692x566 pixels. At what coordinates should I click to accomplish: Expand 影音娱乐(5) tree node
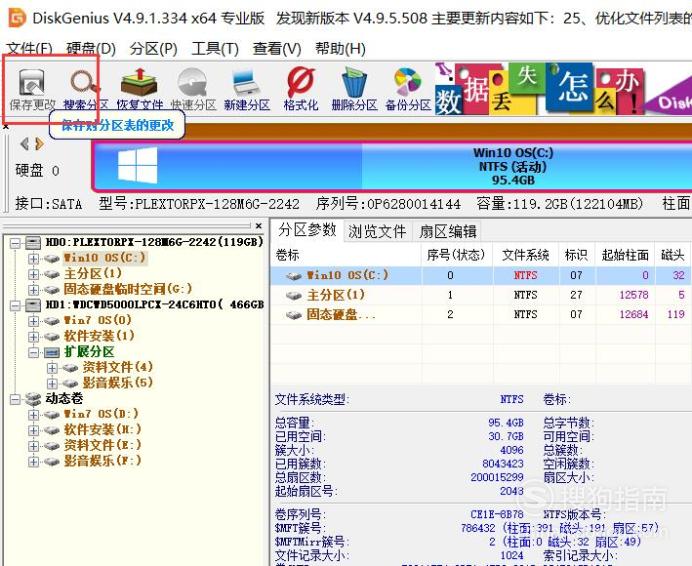point(52,383)
